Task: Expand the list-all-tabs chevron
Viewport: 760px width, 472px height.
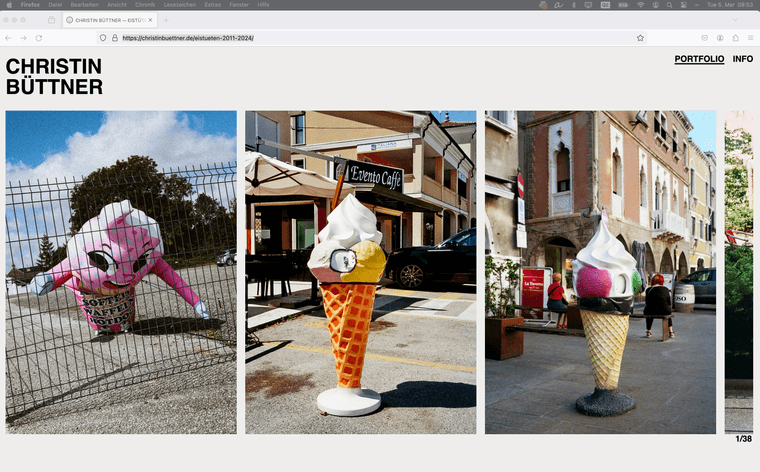Action: 750,20
